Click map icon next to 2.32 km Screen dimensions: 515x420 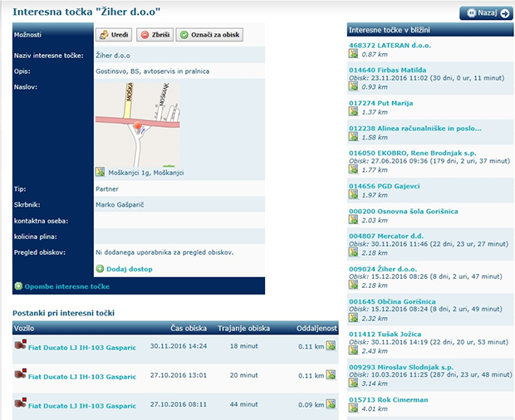click(x=353, y=318)
